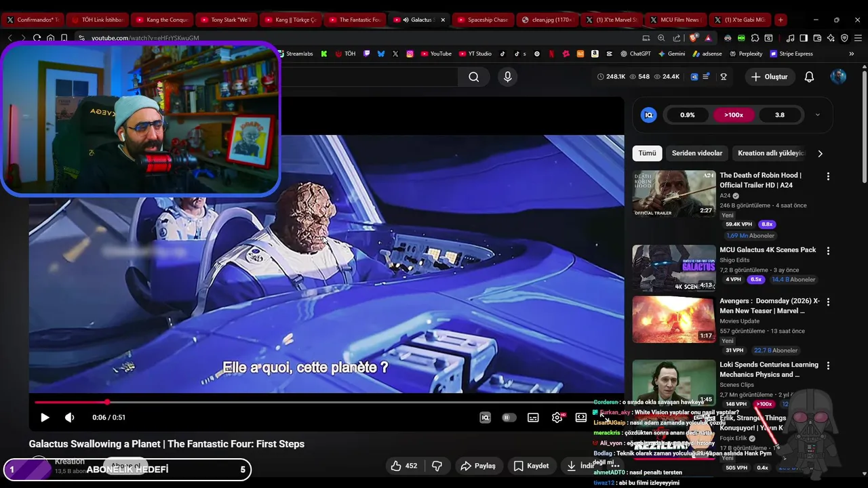The image size is (868, 488).
Task: Open the Instagram bookmark icon
Action: tap(410, 54)
